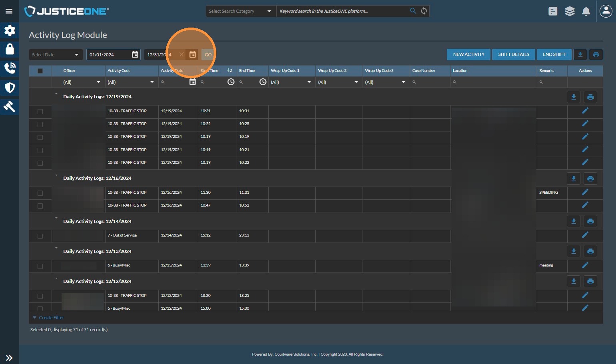Viewport: 616px width, 364px height.
Task: Sort by the End Time column header
Action: [x=247, y=71]
